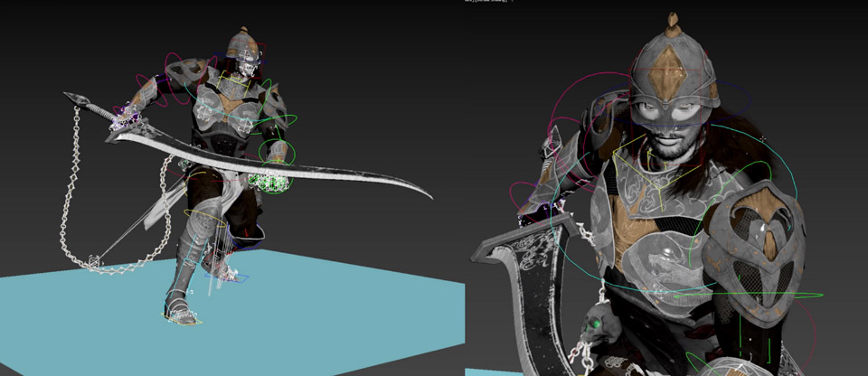Click the small box at chain end

[94, 261]
